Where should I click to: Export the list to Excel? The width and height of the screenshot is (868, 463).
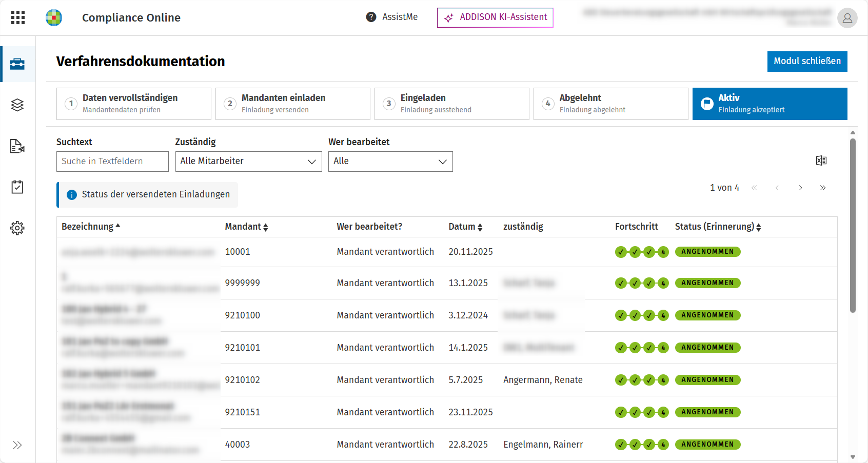click(x=821, y=160)
